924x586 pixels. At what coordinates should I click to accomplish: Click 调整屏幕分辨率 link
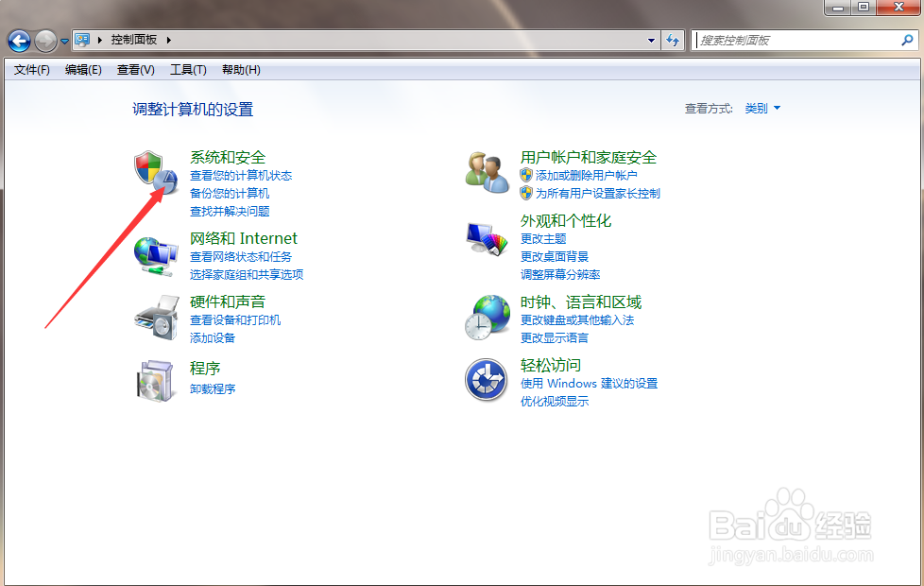(x=560, y=274)
